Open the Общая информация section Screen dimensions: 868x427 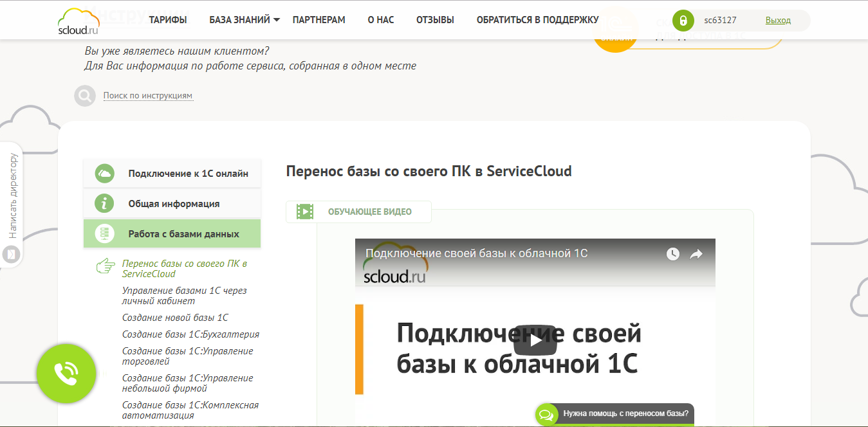coord(172,204)
